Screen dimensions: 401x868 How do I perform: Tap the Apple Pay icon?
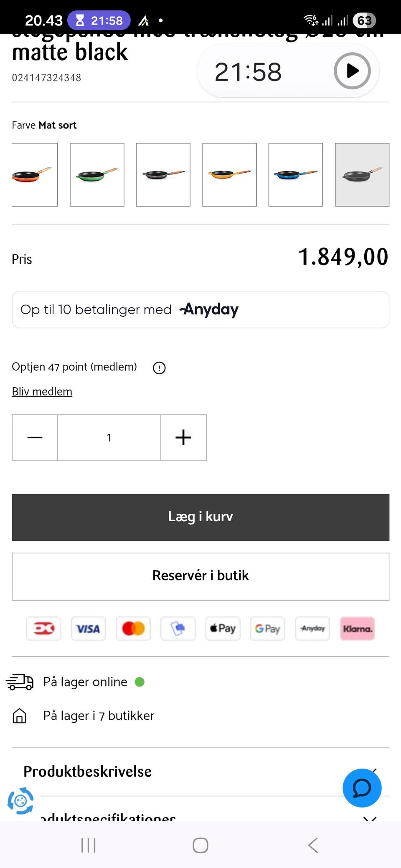pos(223,628)
